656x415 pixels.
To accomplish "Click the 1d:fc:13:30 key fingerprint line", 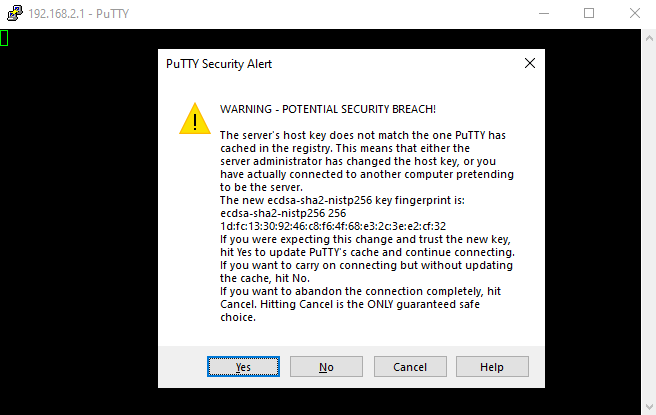I will click(x=332, y=226).
